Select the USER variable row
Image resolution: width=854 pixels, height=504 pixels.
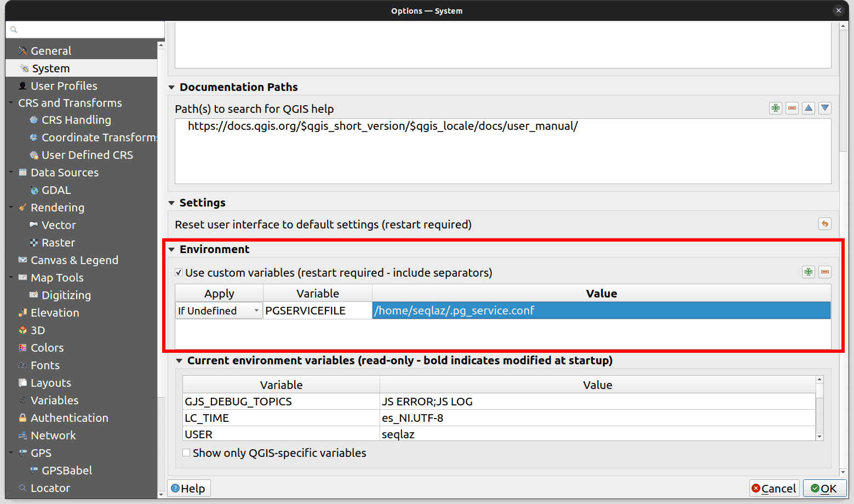pos(281,434)
